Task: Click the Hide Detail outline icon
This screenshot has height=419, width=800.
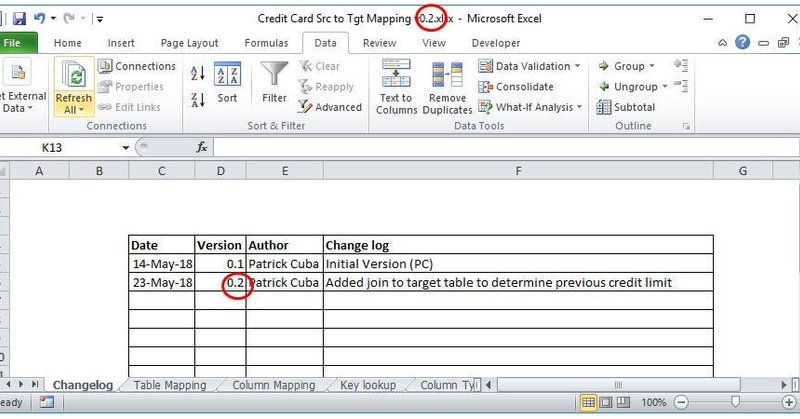Action: pos(681,86)
